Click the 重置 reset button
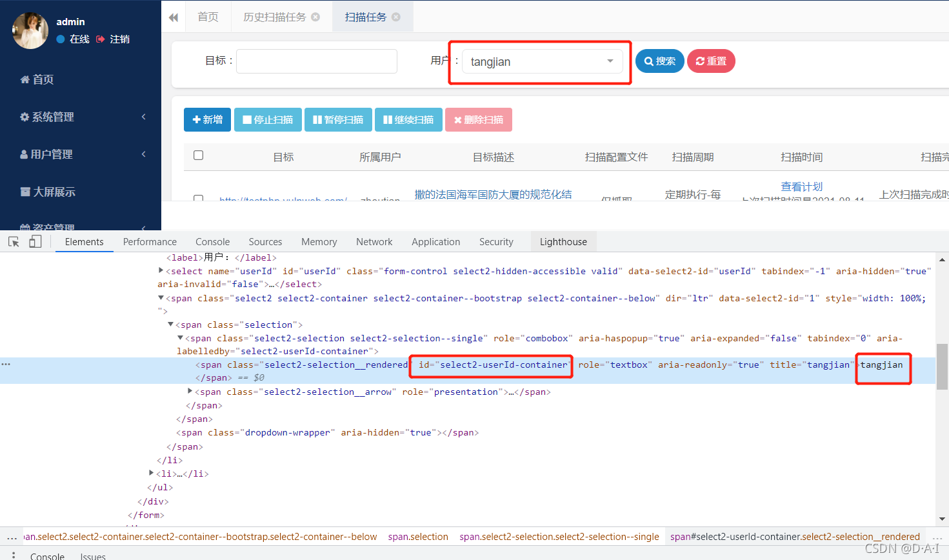The width and height of the screenshot is (949, 560). [x=711, y=61]
